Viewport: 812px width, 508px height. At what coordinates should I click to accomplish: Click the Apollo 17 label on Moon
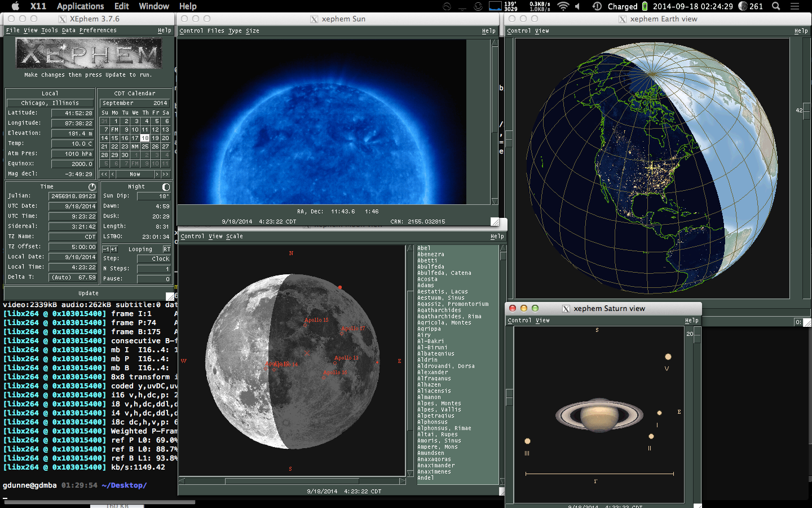pos(353,329)
